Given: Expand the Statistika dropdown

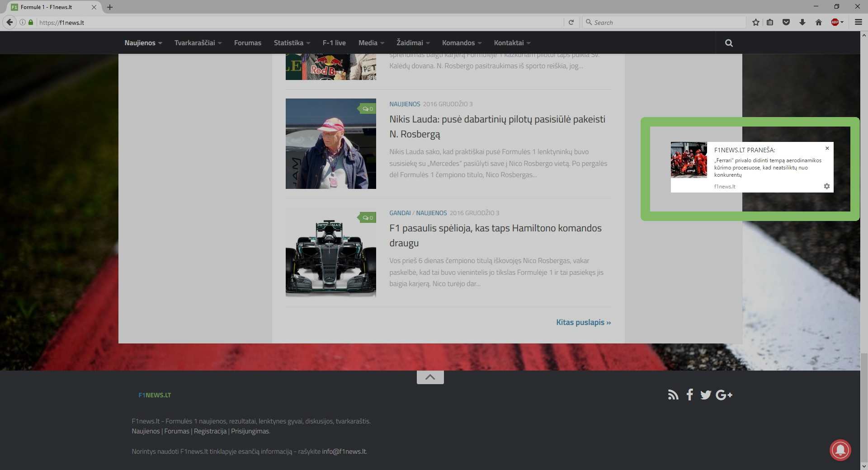Looking at the screenshot, I should pyautogui.click(x=292, y=43).
